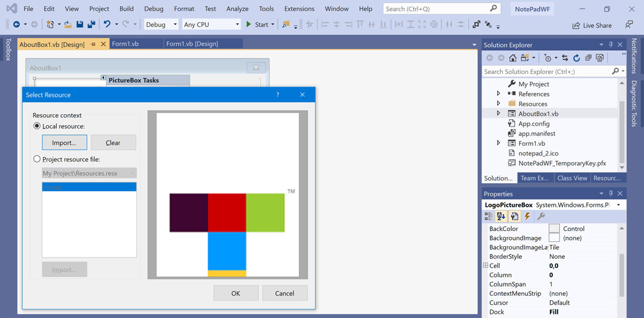This screenshot has width=644, height=318.
Task: Click the Home icon in Solution Explorer
Action: (512, 58)
